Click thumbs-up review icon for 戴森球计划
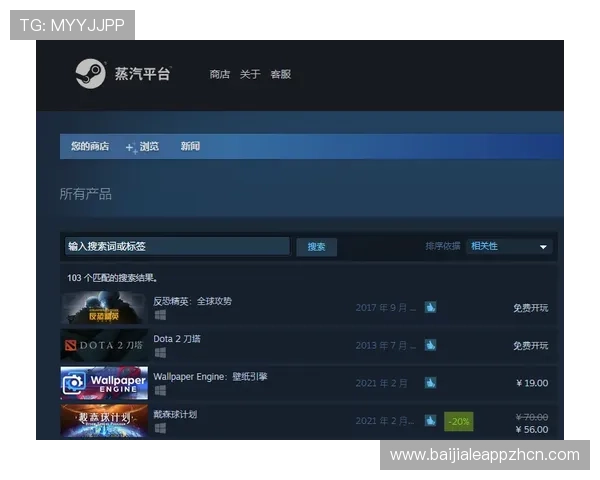This screenshot has height=480, width=600. coord(430,421)
